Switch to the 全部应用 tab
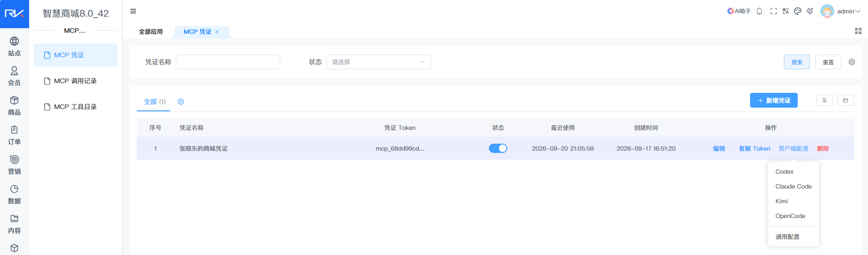The width and height of the screenshot is (868, 255). click(151, 32)
